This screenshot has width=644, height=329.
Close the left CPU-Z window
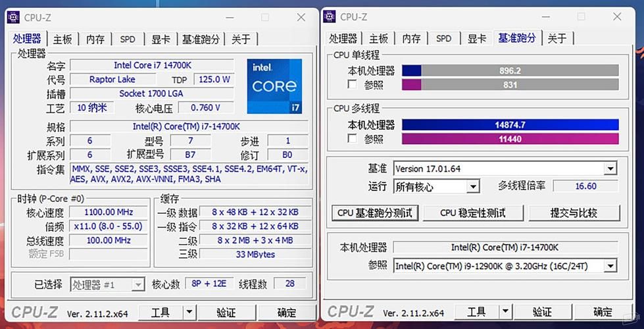pyautogui.click(x=301, y=17)
